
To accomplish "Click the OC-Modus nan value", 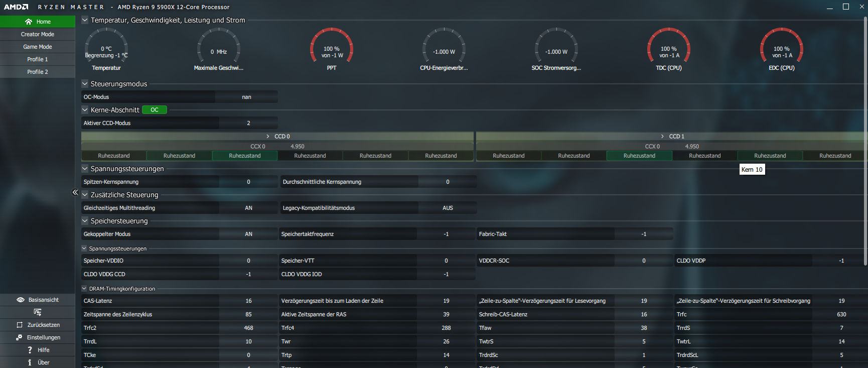I will pyautogui.click(x=246, y=97).
